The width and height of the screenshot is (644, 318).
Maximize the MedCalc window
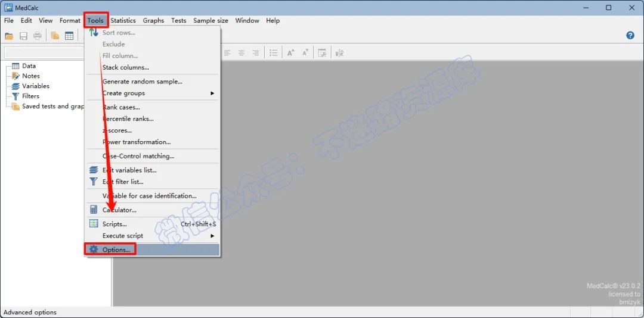(x=609, y=8)
